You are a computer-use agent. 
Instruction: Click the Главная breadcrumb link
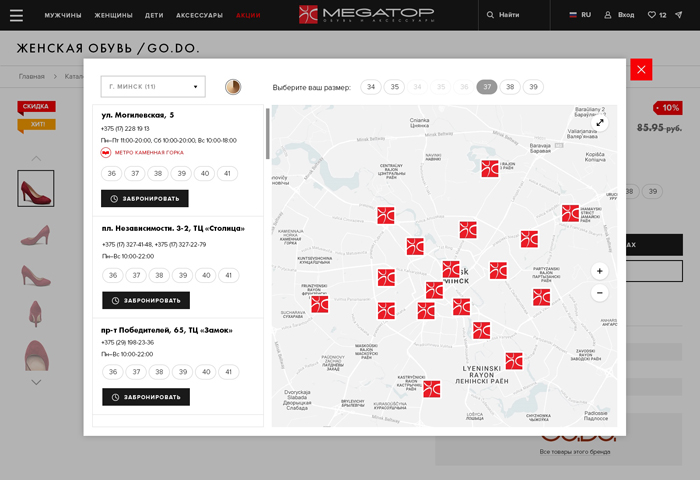32,76
